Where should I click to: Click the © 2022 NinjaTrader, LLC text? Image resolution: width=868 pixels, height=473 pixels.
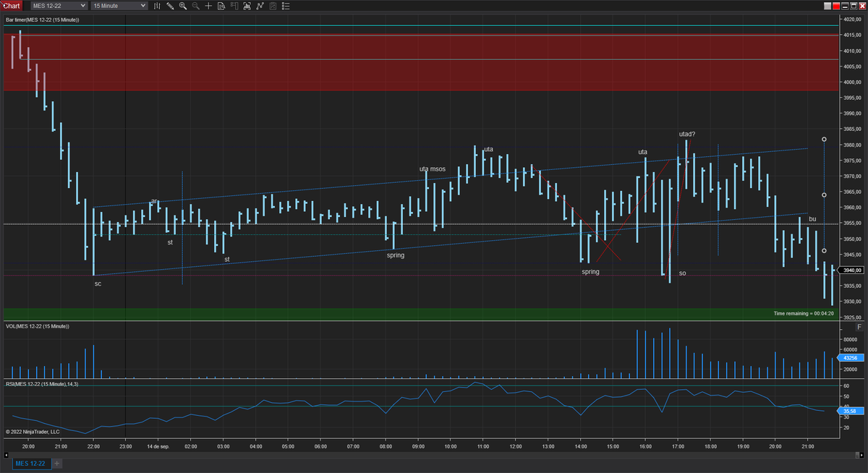pyautogui.click(x=33, y=431)
